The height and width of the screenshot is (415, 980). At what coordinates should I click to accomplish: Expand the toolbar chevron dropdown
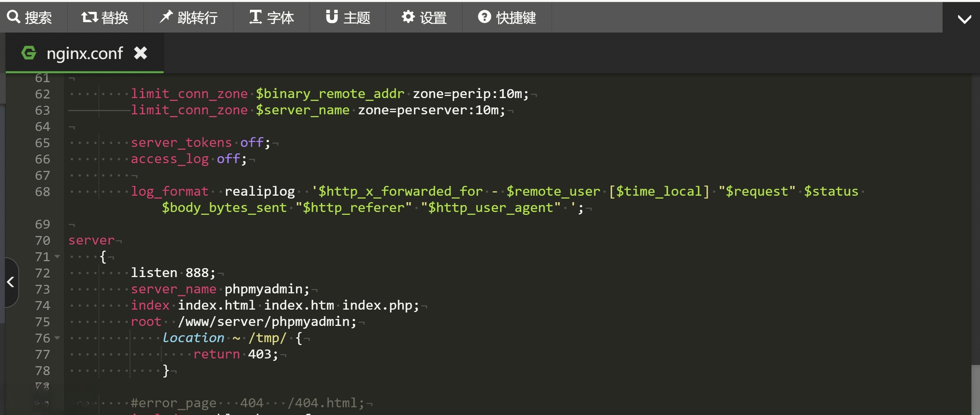964,19
